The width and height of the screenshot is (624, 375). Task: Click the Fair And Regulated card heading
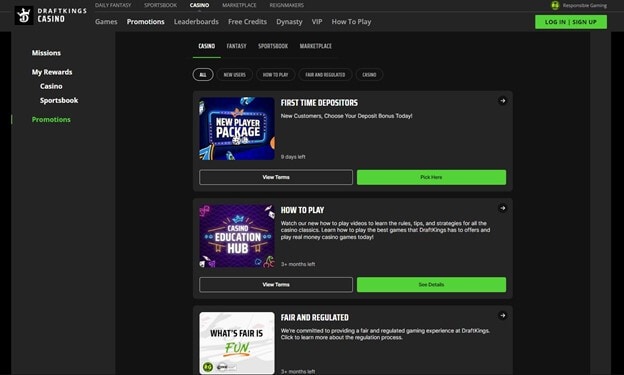coord(315,318)
